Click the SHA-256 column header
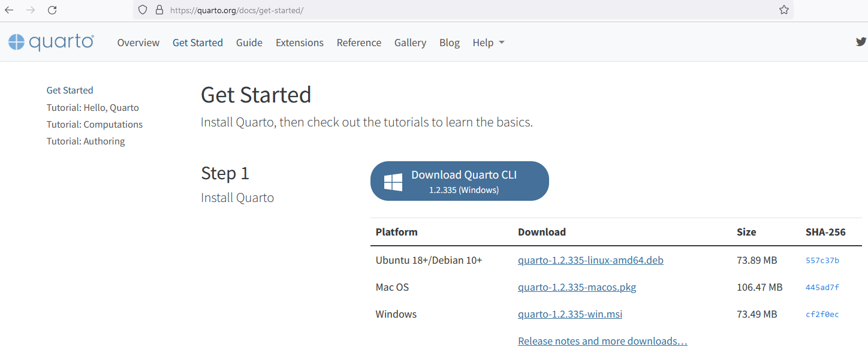Image resolution: width=868 pixels, height=356 pixels. click(x=825, y=232)
